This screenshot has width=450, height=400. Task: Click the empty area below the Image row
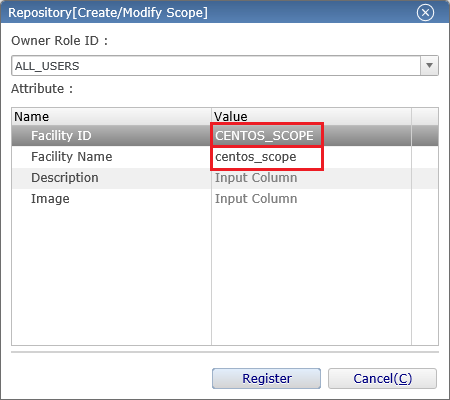point(211,277)
